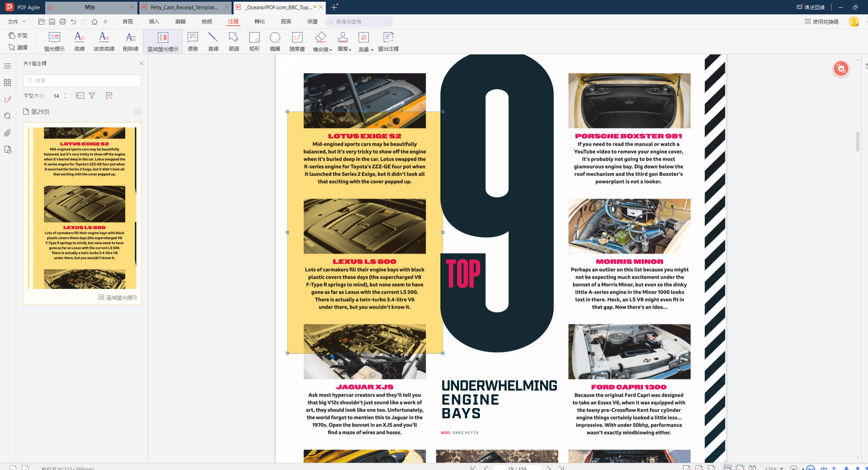868x470 pixels.
Task: Activate the 手型 hand tool
Action: click(18, 35)
